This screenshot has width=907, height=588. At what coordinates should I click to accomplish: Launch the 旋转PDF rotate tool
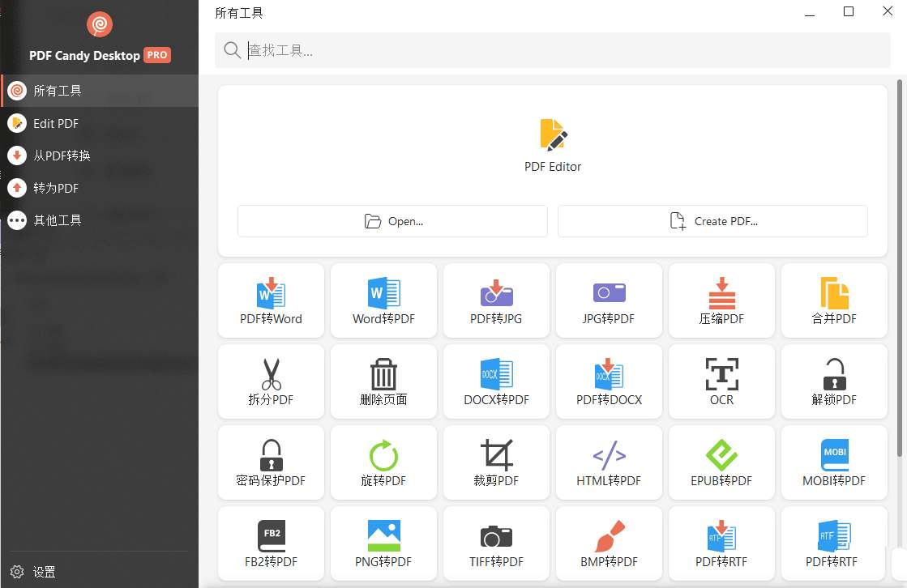click(x=383, y=462)
